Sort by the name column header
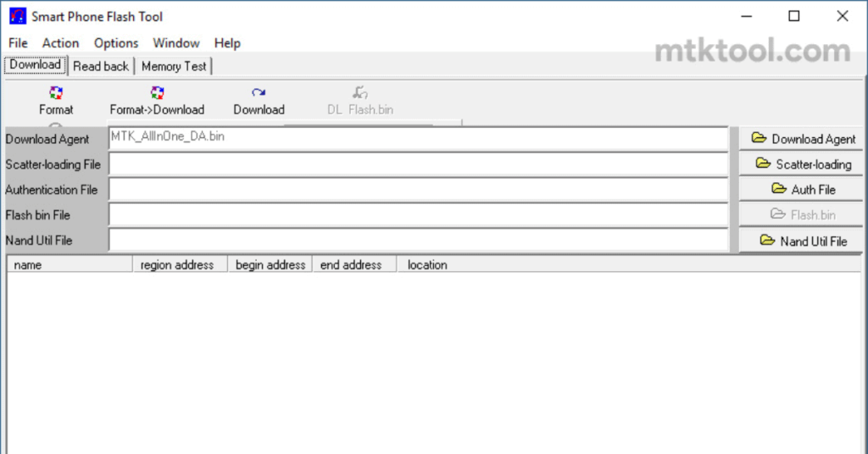This screenshot has height=454, width=868. 70,265
